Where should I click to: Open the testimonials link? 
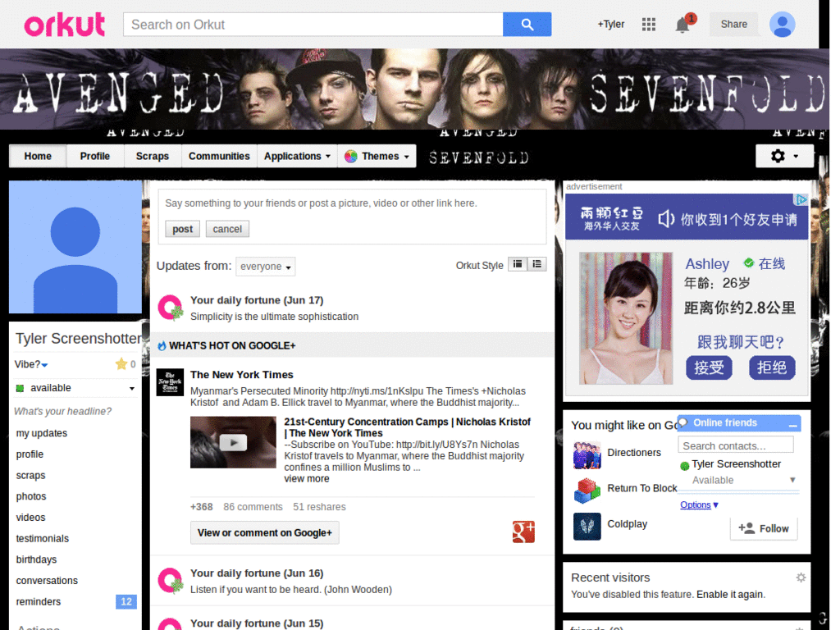pos(43,538)
